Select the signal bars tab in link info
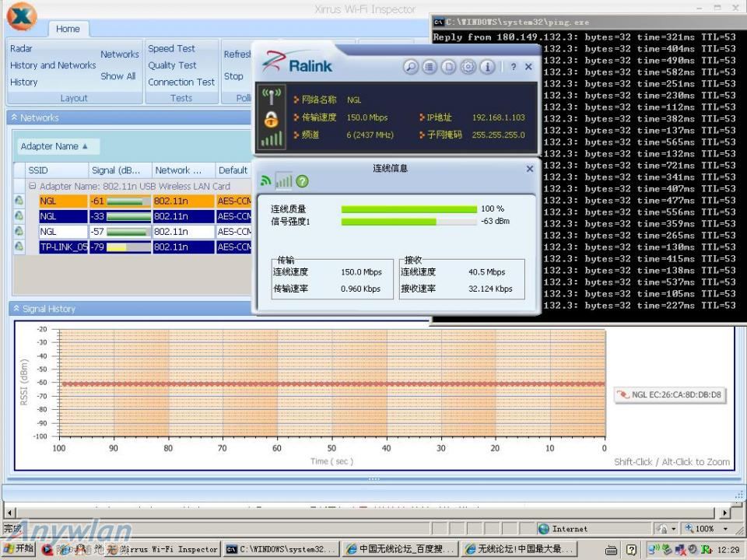The height and width of the screenshot is (560, 747). (284, 181)
